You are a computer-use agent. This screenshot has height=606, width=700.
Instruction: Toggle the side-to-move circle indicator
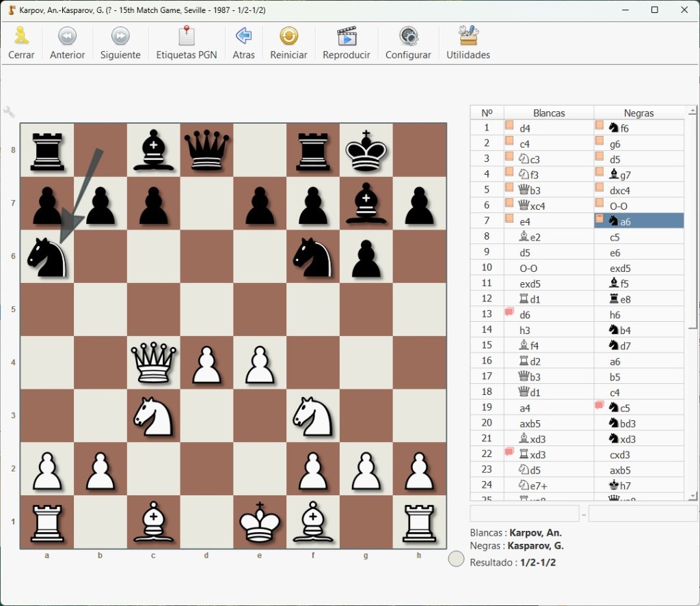click(456, 559)
